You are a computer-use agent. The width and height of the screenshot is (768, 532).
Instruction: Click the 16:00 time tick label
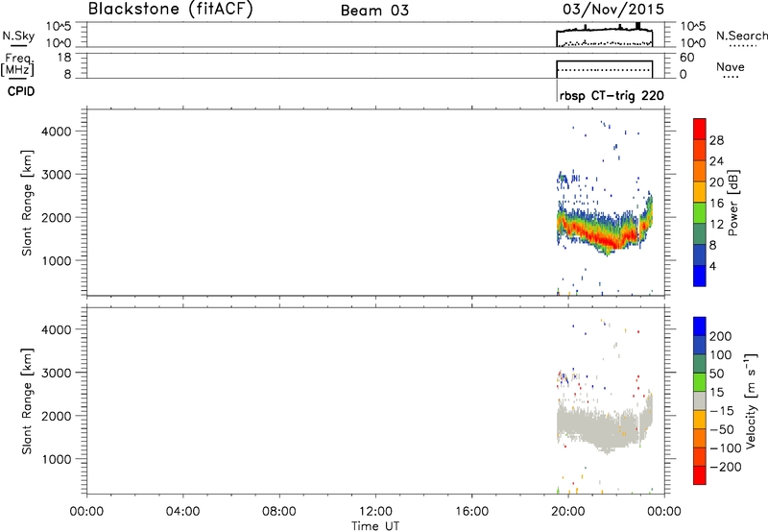tap(471, 512)
